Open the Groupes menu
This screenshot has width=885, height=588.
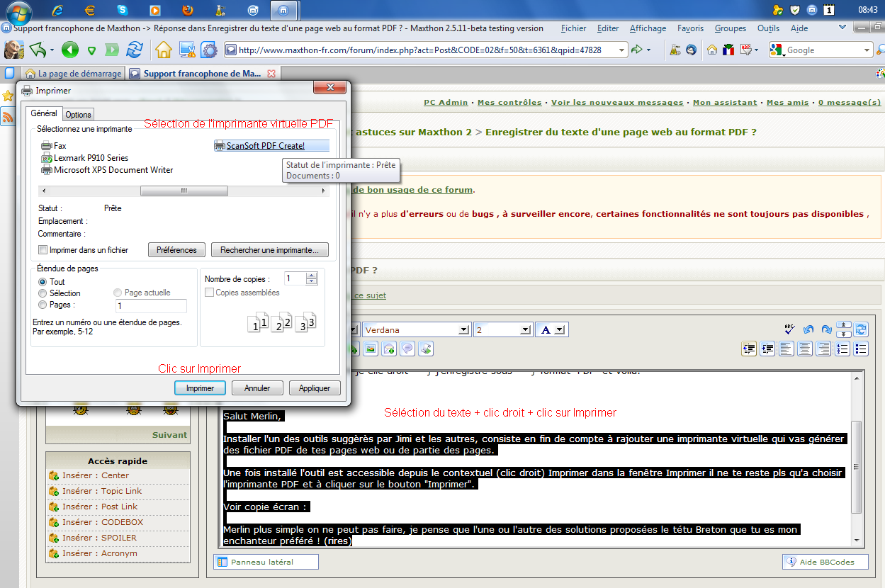coord(730,28)
